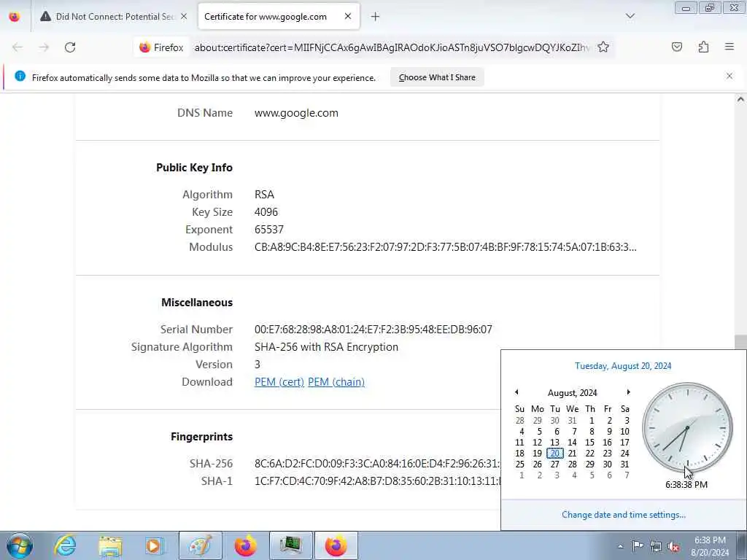The width and height of the screenshot is (747, 560).
Task: Download PEM (cert) link
Action: 279,382
